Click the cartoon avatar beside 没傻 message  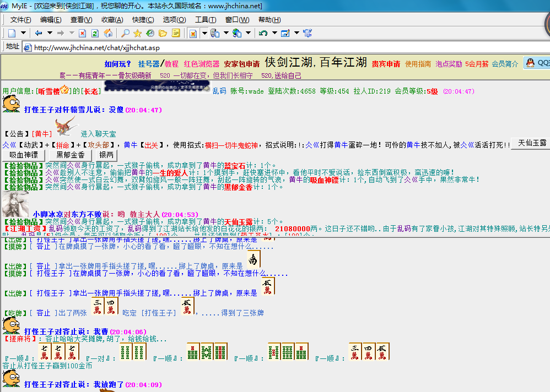[x=11, y=104]
